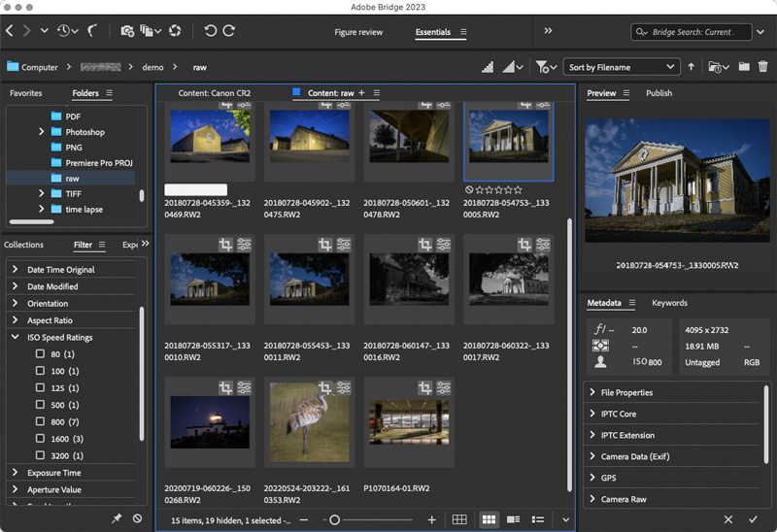
Task: Rotate 90° counterclockwise
Action: pos(210,31)
